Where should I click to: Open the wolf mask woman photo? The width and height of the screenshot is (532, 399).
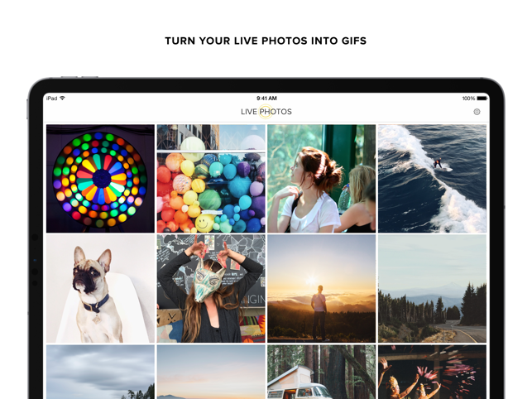click(x=211, y=289)
